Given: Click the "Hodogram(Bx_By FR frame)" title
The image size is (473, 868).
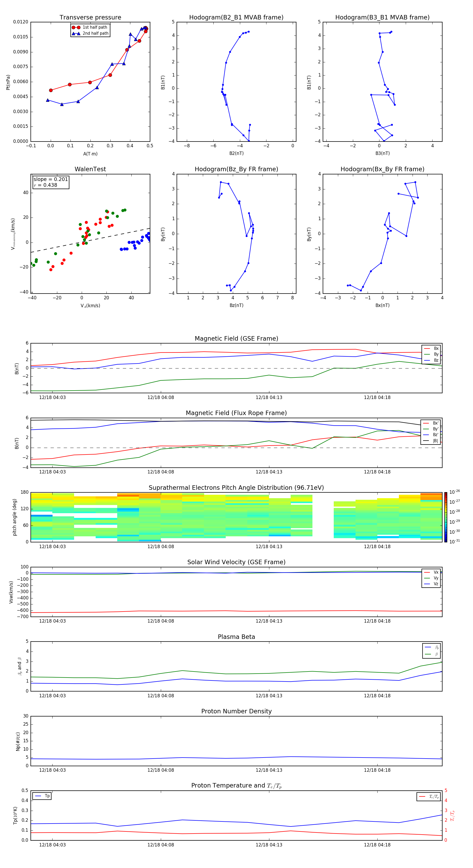Looking at the screenshot, I should pos(382,169).
